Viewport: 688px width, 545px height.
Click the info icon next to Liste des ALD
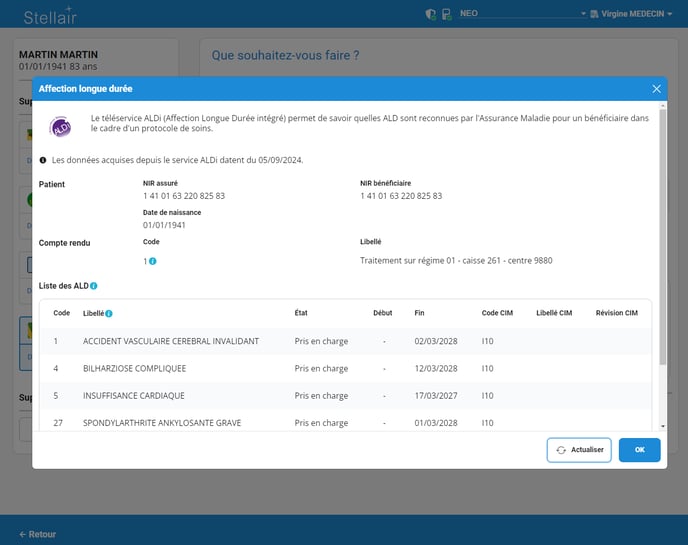point(94,286)
